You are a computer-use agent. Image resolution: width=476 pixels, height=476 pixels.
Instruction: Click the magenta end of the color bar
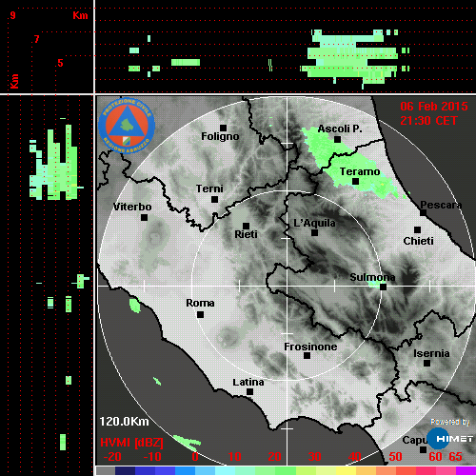click(466, 470)
